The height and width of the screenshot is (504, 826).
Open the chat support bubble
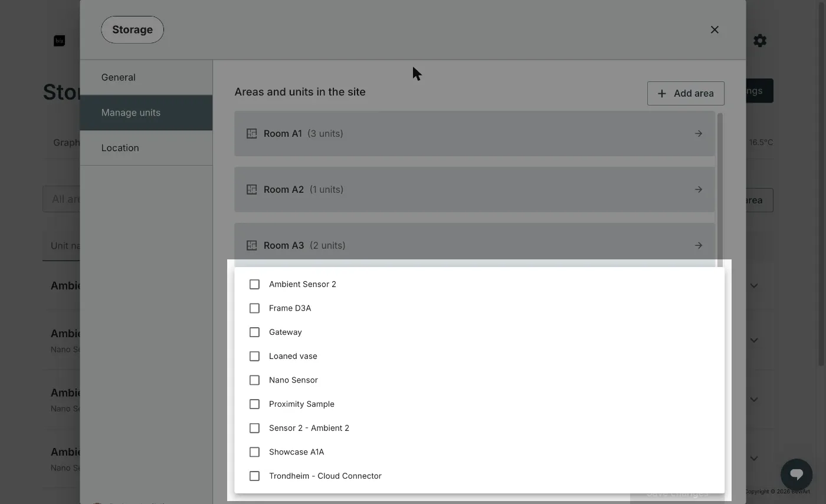click(796, 474)
